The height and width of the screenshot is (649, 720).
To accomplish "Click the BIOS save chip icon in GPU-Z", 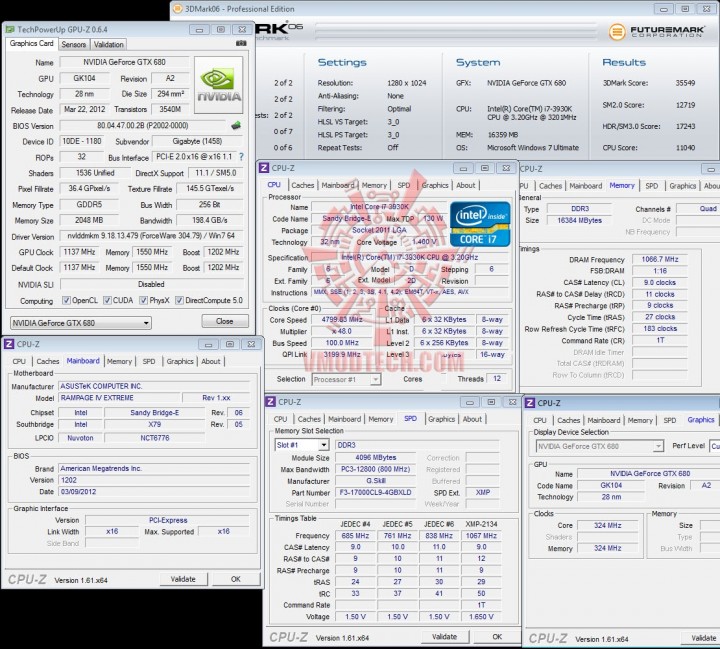I will (x=236, y=125).
